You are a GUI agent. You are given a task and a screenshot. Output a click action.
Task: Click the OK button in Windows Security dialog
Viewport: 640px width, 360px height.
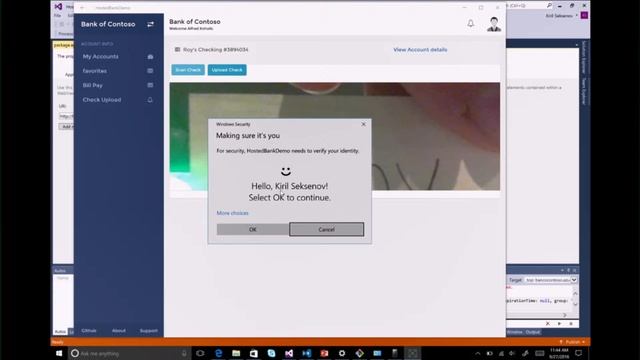(252, 229)
